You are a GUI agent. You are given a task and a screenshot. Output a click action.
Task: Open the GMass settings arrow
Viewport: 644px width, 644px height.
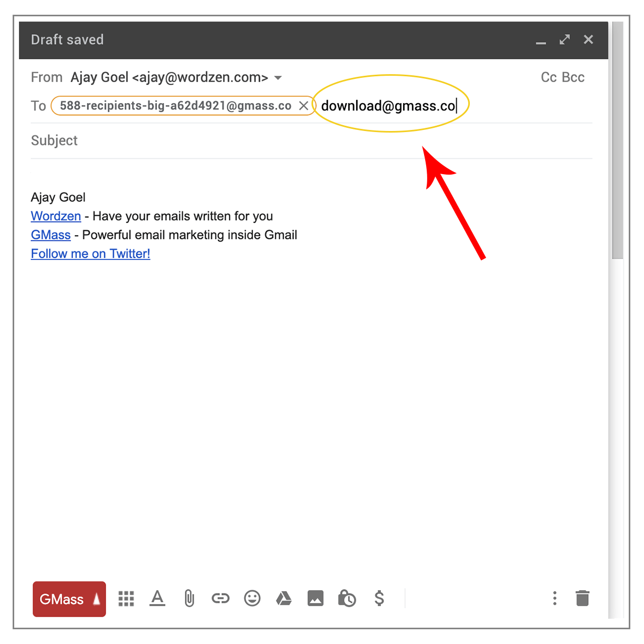(x=97, y=599)
